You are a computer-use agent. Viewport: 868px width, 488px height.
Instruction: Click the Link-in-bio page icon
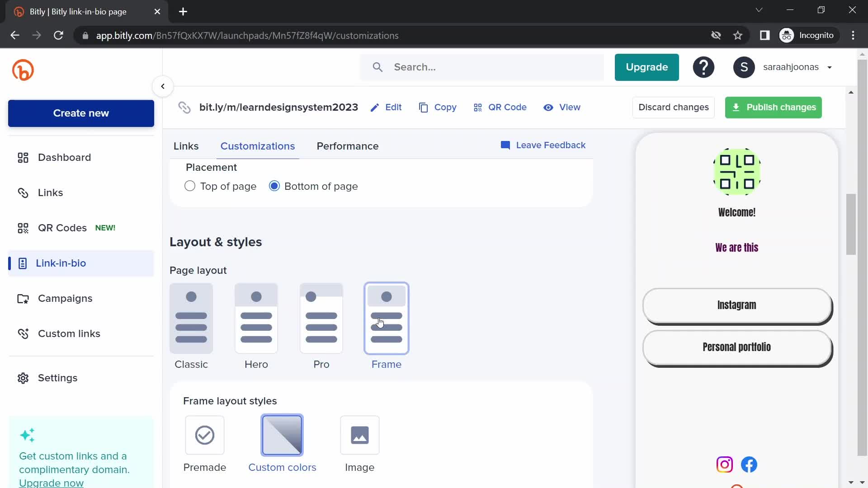[x=23, y=263]
